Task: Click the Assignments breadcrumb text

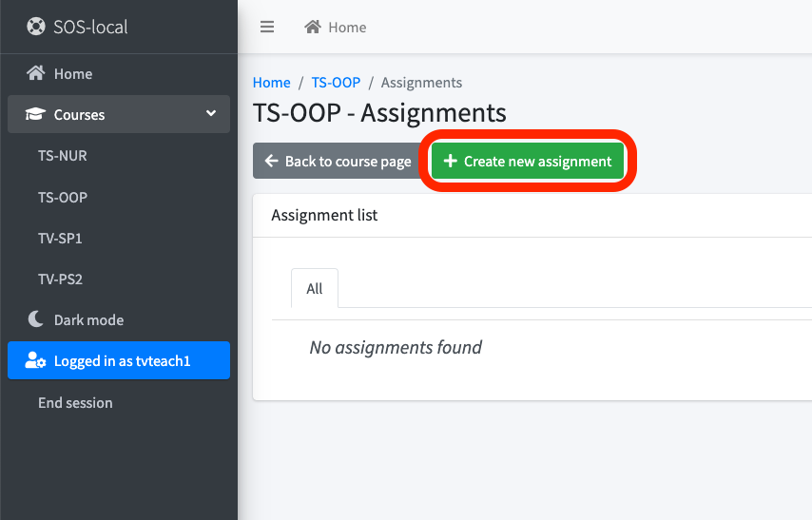Action: 421,83
